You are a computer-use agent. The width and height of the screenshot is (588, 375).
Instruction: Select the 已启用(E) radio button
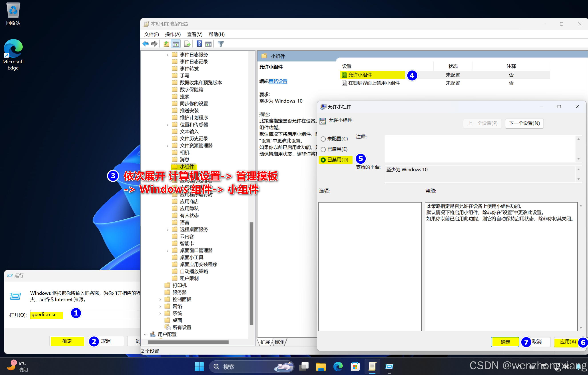pyautogui.click(x=323, y=149)
